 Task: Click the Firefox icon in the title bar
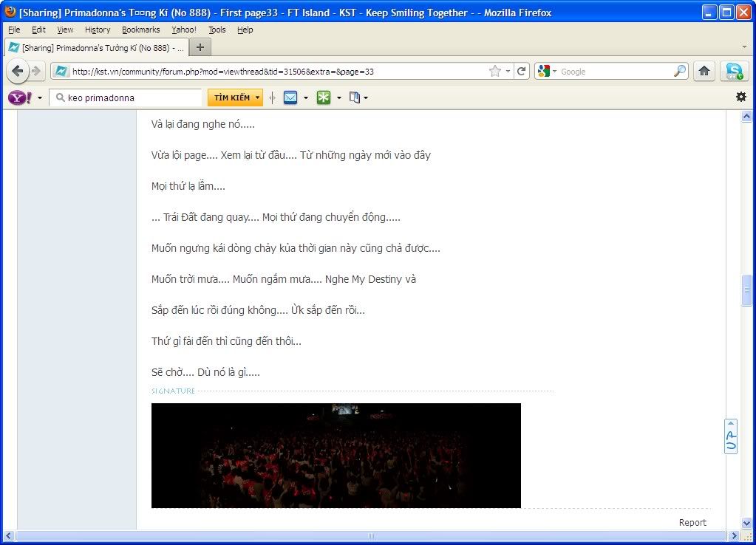[10, 12]
